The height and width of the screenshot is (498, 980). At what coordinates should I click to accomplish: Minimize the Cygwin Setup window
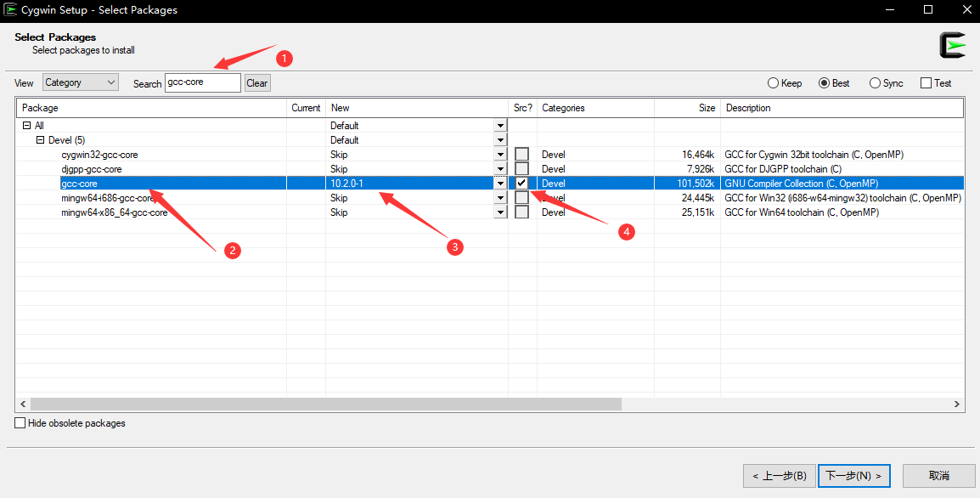tap(892, 9)
